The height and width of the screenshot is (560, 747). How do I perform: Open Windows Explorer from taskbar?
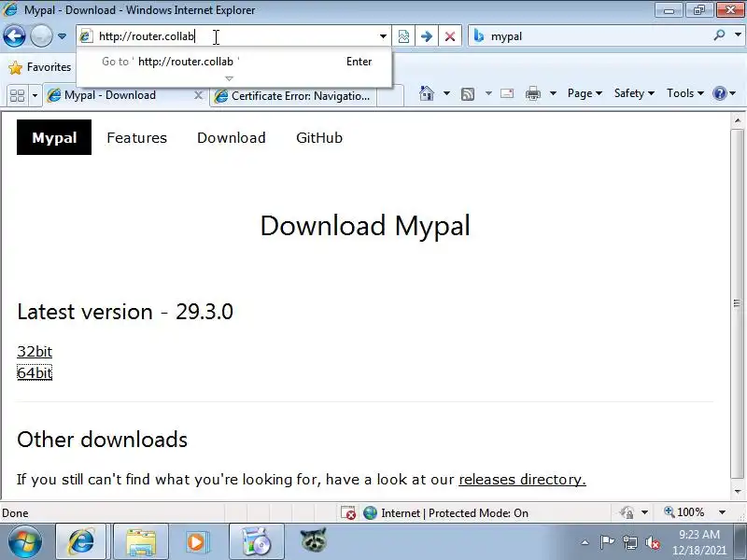[141, 542]
